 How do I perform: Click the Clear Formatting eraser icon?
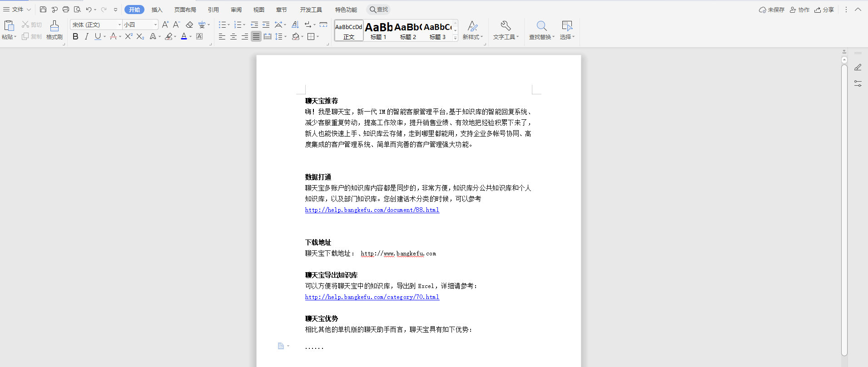point(189,24)
